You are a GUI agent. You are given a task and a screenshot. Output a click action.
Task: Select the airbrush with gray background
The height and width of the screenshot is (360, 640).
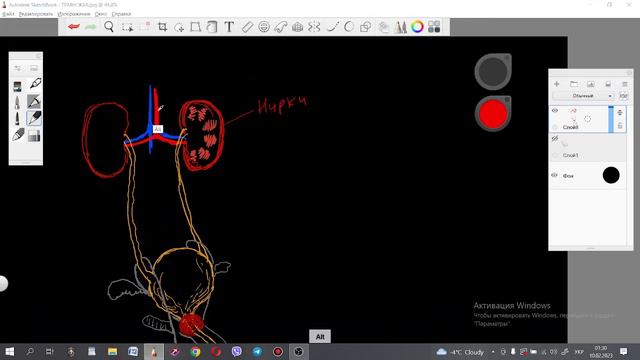[34, 102]
